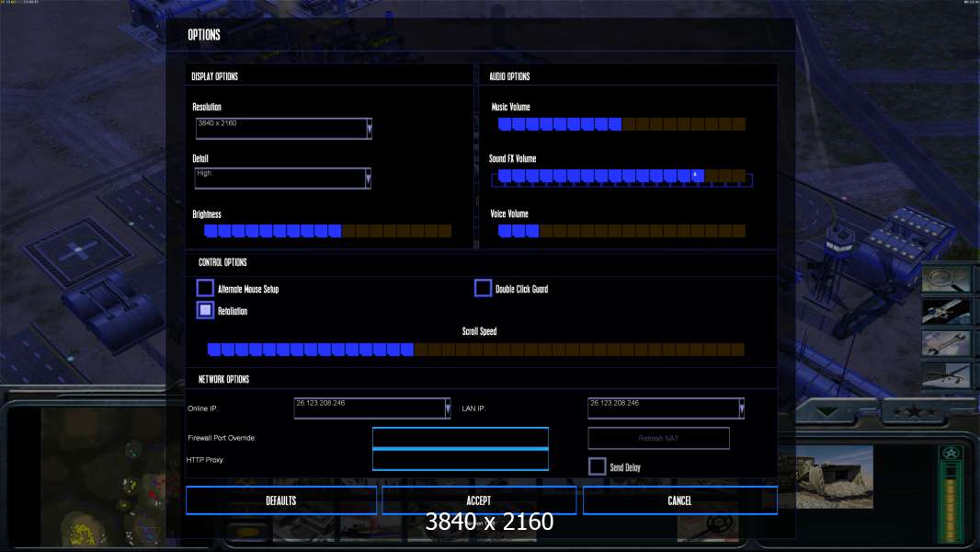The height and width of the screenshot is (552, 980).
Task: Change the Scroll Speed slider
Action: (476, 350)
